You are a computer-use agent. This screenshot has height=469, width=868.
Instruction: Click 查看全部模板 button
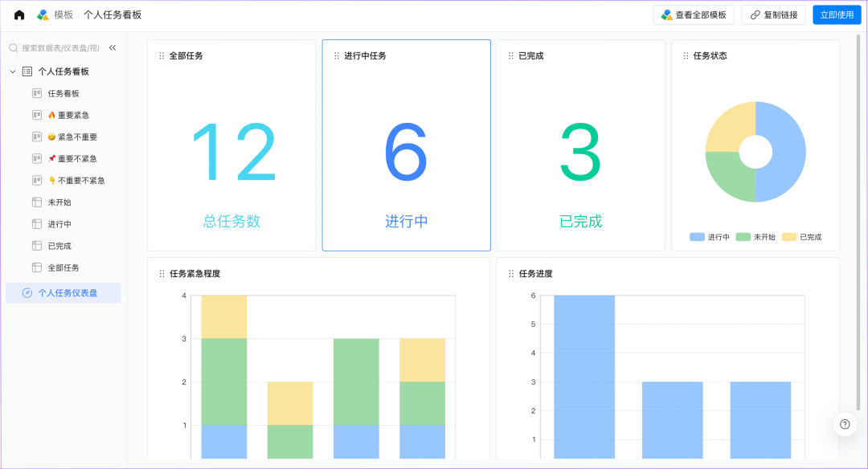coord(694,14)
